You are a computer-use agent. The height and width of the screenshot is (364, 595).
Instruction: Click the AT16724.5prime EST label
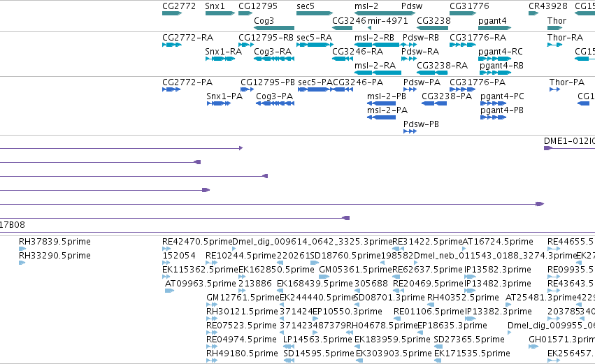[x=498, y=242]
